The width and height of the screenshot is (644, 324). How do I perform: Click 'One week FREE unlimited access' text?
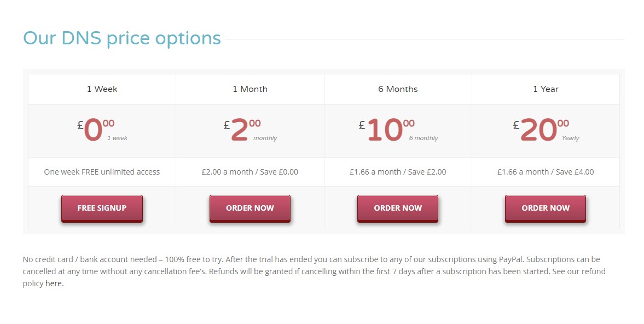tap(102, 172)
